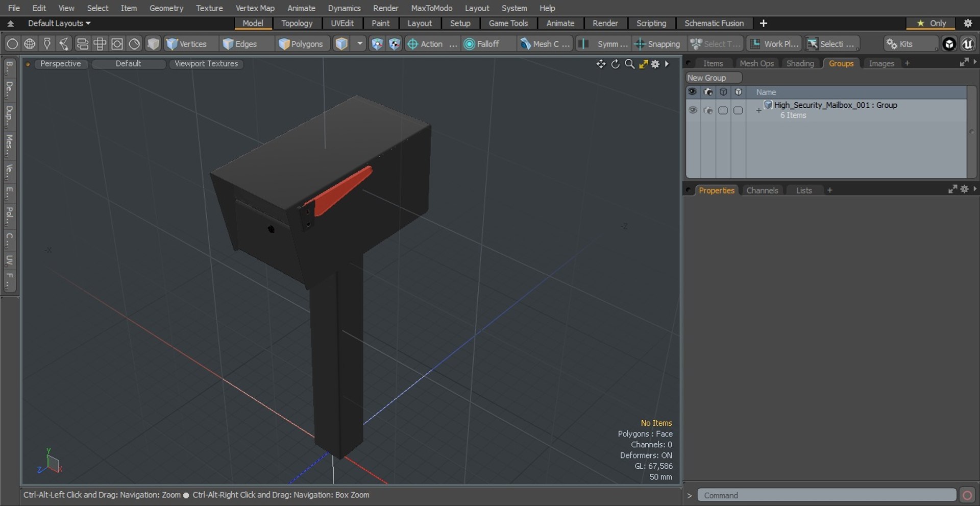
Task: Click the second cube axis icon before Action
Action: (395, 44)
